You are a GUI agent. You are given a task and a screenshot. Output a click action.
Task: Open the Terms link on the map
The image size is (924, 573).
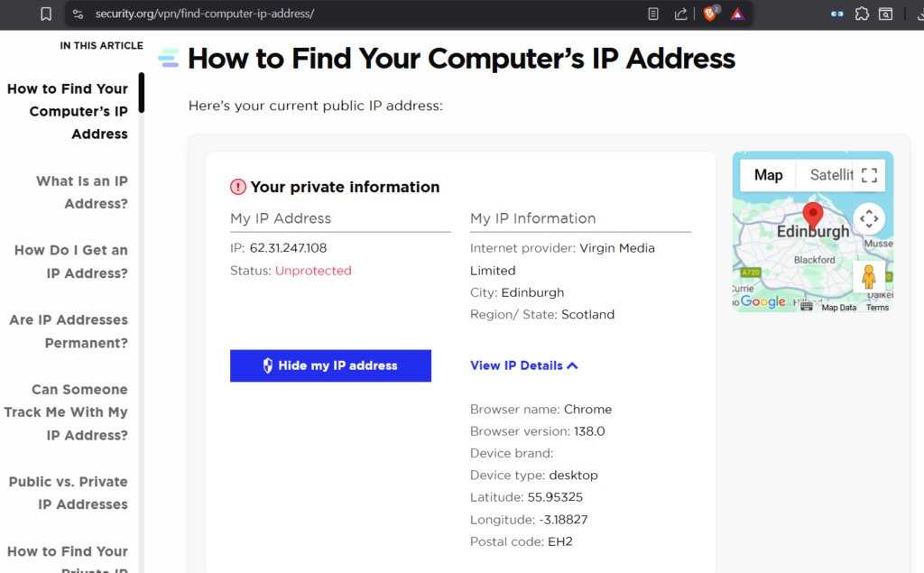point(877,308)
